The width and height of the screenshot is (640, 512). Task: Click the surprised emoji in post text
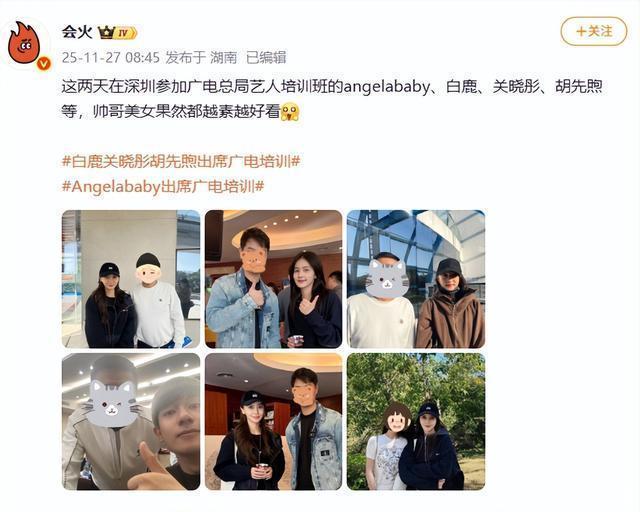290,111
